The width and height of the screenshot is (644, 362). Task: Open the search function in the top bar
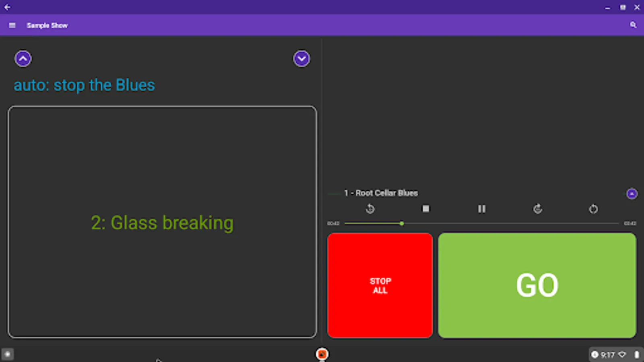point(634,25)
